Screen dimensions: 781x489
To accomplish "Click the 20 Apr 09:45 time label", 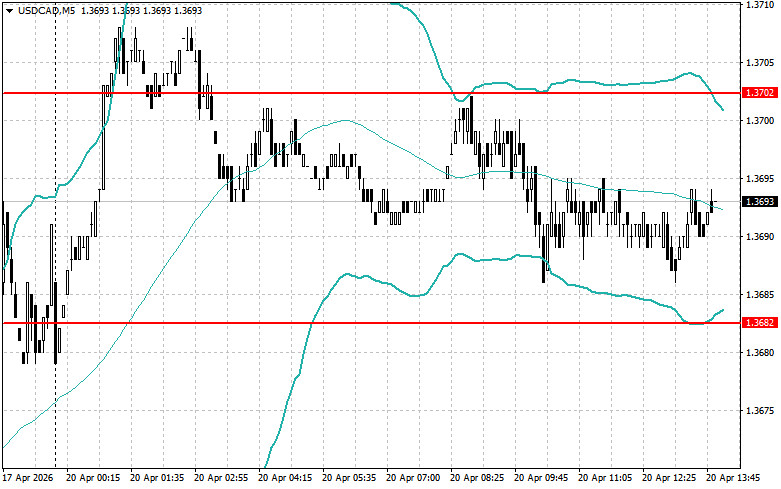I will tap(541, 478).
